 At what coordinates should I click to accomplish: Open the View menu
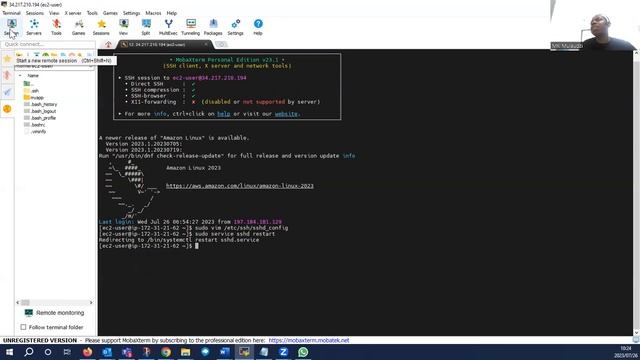pos(54,13)
